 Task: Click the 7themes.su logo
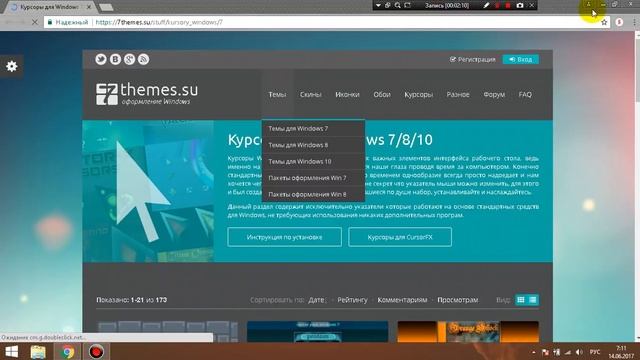coord(147,94)
